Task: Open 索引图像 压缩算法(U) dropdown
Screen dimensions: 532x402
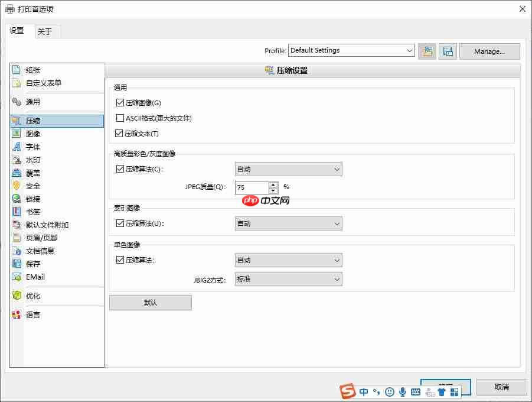Action: tap(288, 223)
